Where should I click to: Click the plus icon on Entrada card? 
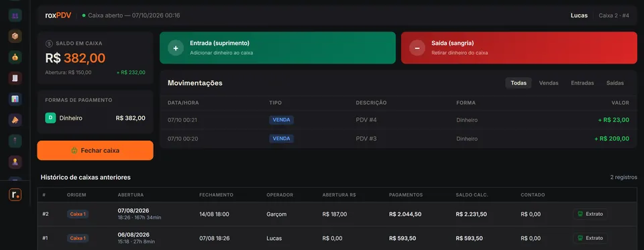coord(176,48)
